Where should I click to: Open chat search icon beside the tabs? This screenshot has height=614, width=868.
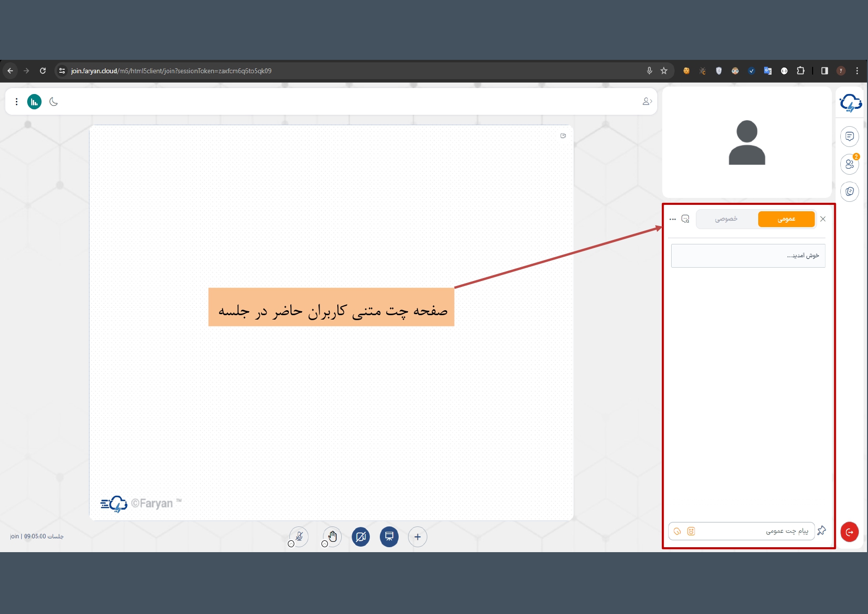pos(685,219)
